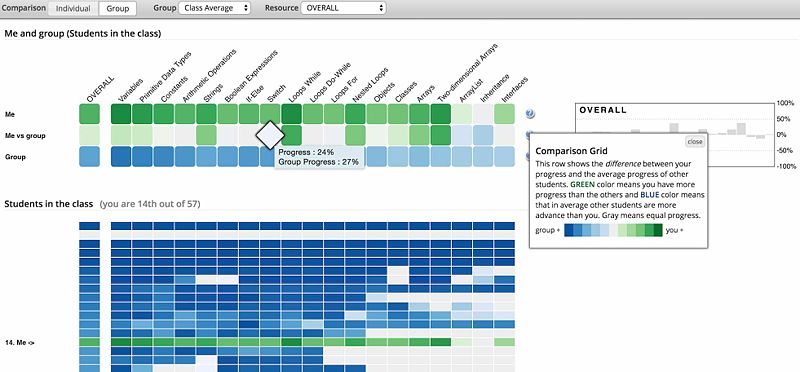Click the Classes cell in Me vs group row
The width and height of the screenshot is (800, 372).
point(397,135)
